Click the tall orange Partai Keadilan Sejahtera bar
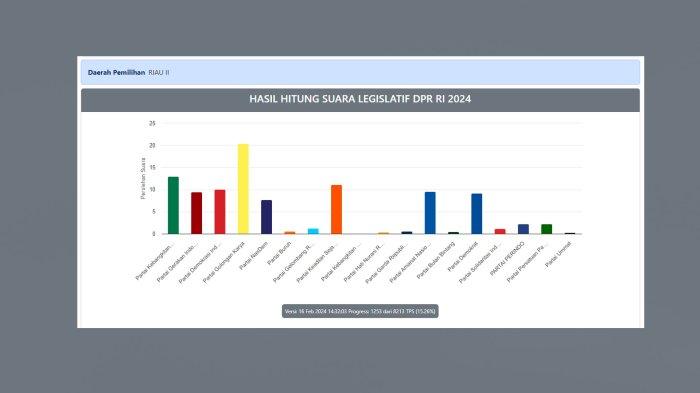The width and height of the screenshot is (700, 393). pyautogui.click(x=337, y=209)
